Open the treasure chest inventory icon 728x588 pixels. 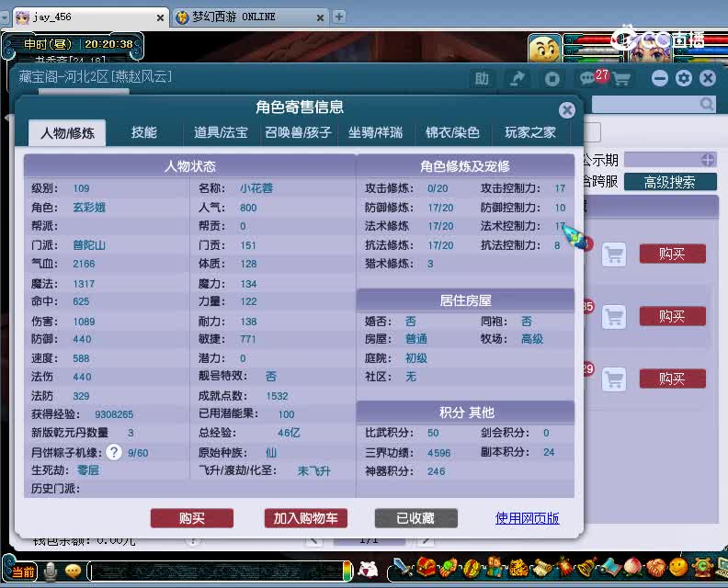427,567
